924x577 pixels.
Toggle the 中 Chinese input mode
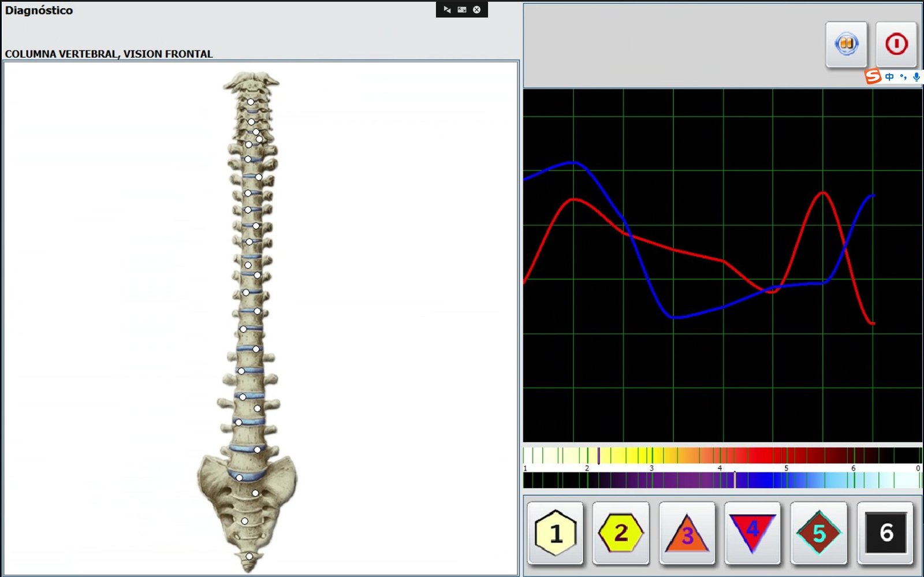889,77
